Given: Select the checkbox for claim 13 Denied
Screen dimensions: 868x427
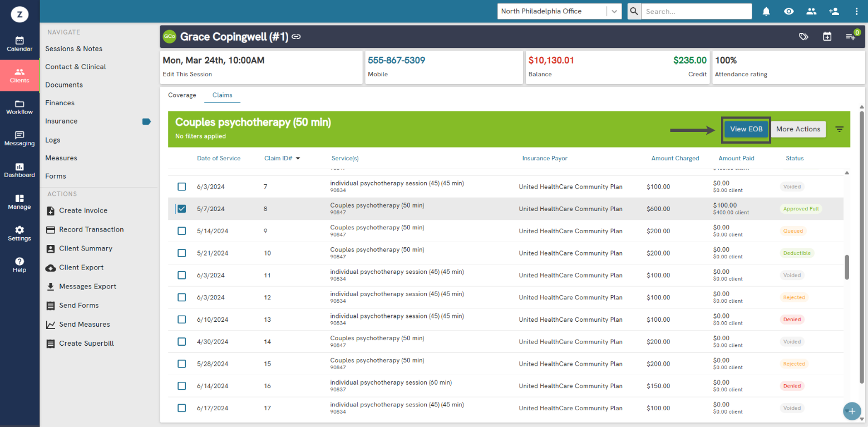Looking at the screenshot, I should tap(182, 320).
